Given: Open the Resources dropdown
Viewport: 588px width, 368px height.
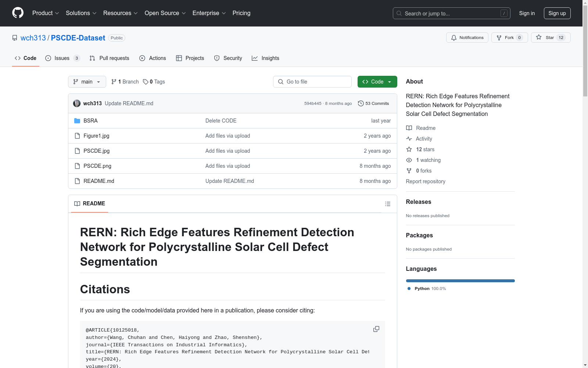Looking at the screenshot, I should 121,13.
